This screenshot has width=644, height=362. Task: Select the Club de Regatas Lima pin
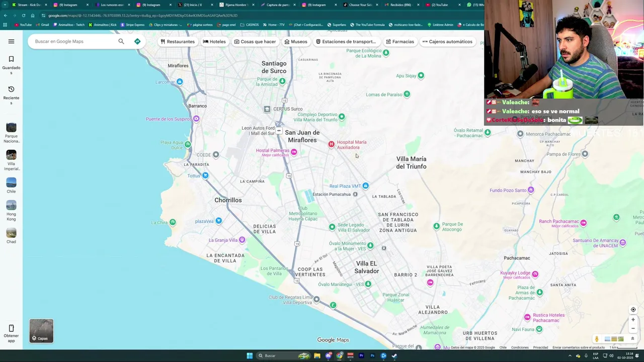316,300
